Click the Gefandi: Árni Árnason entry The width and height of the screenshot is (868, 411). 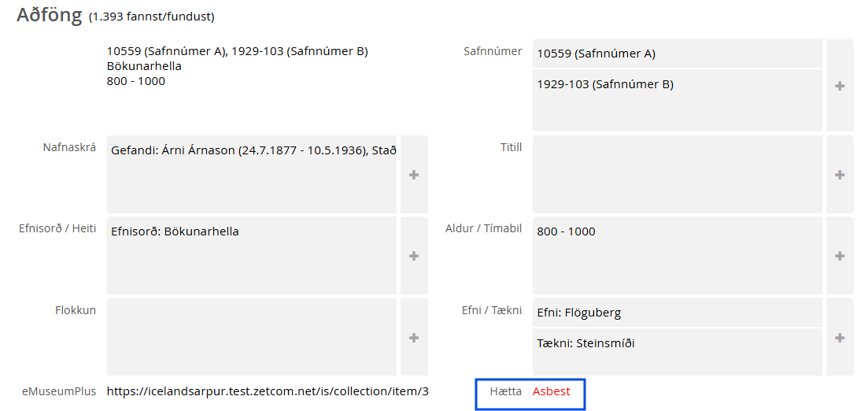[253, 150]
